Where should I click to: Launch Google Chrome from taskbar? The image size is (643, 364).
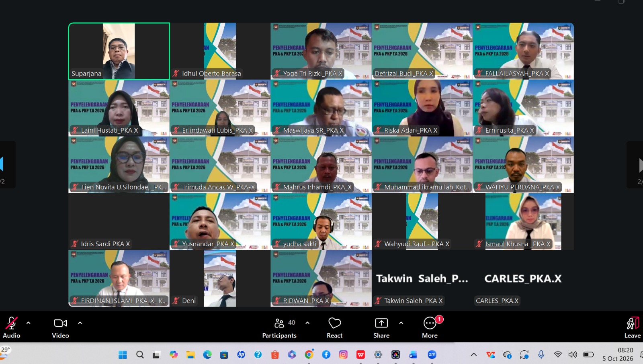tap(309, 354)
